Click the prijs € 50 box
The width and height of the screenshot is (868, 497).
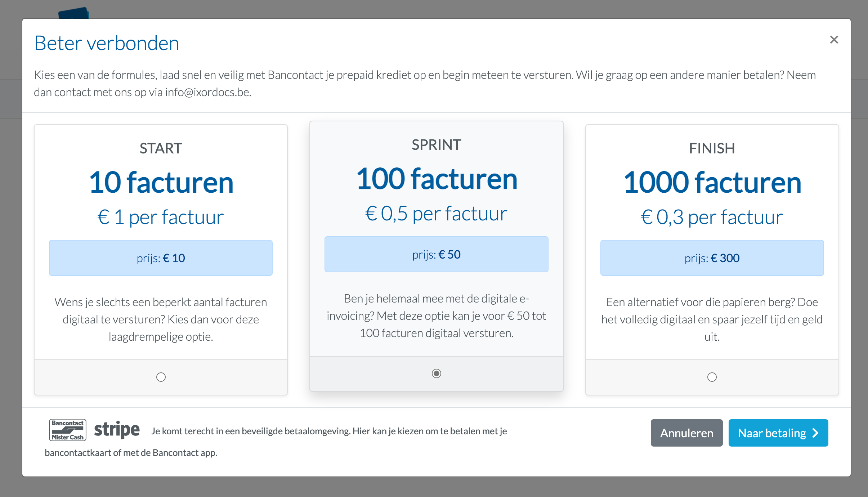tap(437, 254)
